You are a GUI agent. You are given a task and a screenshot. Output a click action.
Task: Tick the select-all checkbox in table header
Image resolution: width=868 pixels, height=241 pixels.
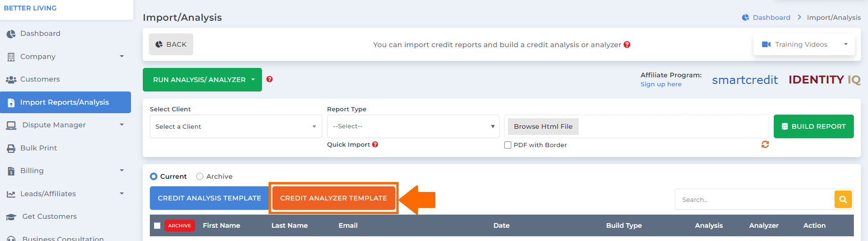[157, 225]
